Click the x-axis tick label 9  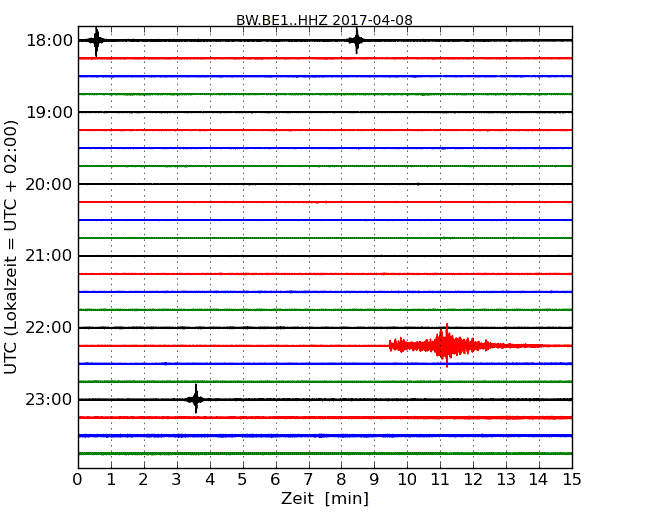tap(374, 480)
